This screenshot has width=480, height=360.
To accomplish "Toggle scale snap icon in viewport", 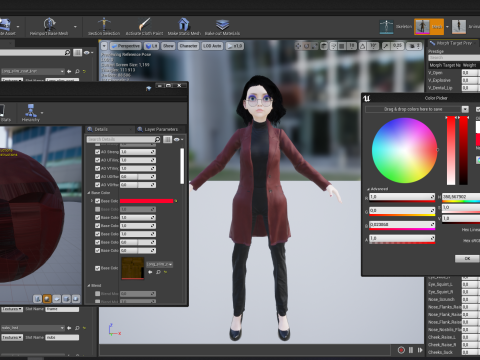I will coord(386,46).
